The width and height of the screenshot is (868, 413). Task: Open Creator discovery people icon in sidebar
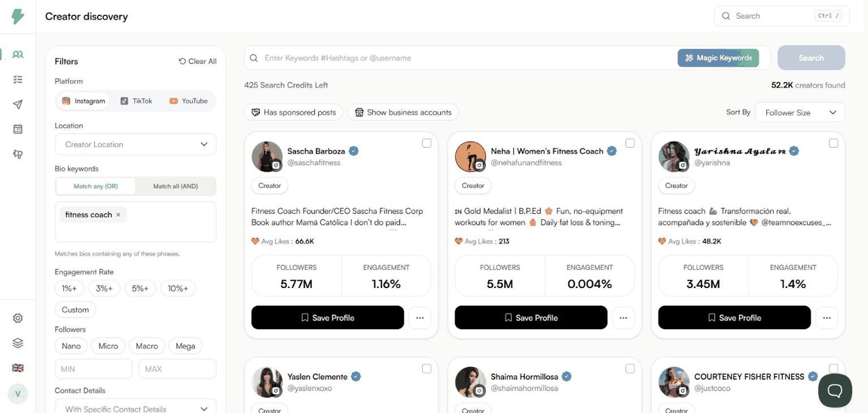click(x=18, y=55)
